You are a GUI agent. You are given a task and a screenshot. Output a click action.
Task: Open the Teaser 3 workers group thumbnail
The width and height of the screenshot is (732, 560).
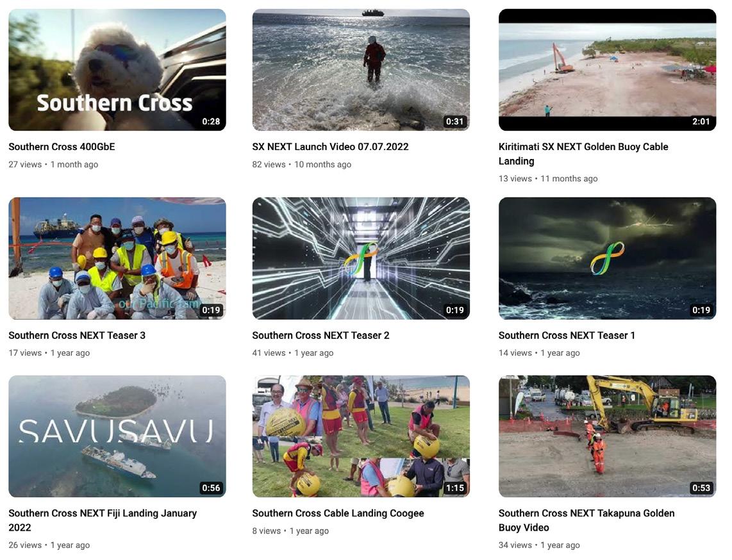pyautogui.click(x=117, y=258)
